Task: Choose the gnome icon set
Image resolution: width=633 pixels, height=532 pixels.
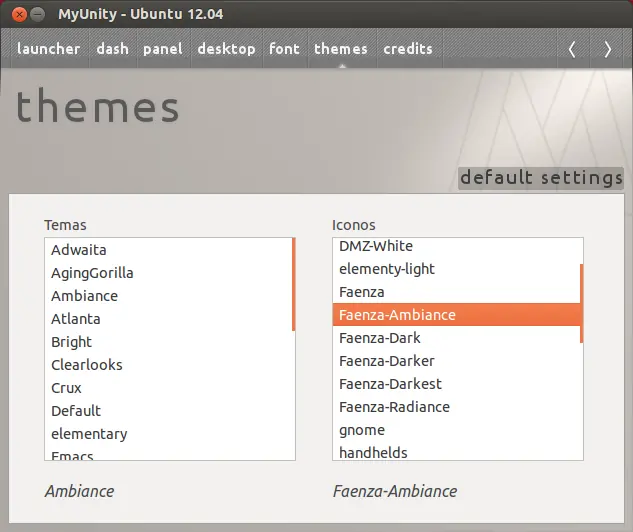Action: (x=456, y=430)
